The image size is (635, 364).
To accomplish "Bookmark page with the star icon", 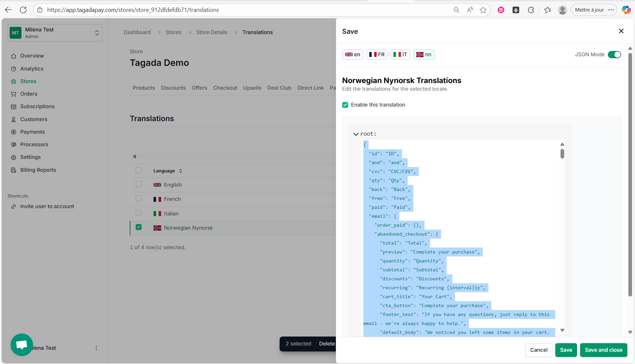I will click(483, 10).
